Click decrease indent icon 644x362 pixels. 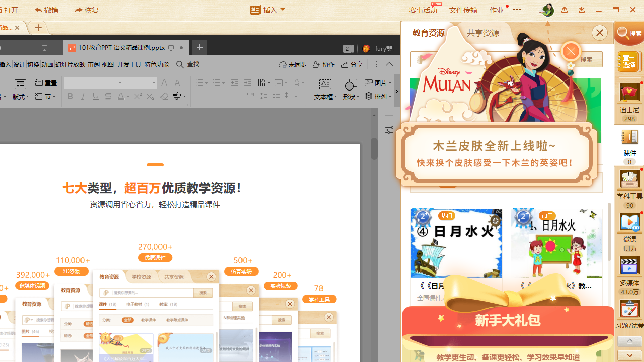tap(235, 83)
